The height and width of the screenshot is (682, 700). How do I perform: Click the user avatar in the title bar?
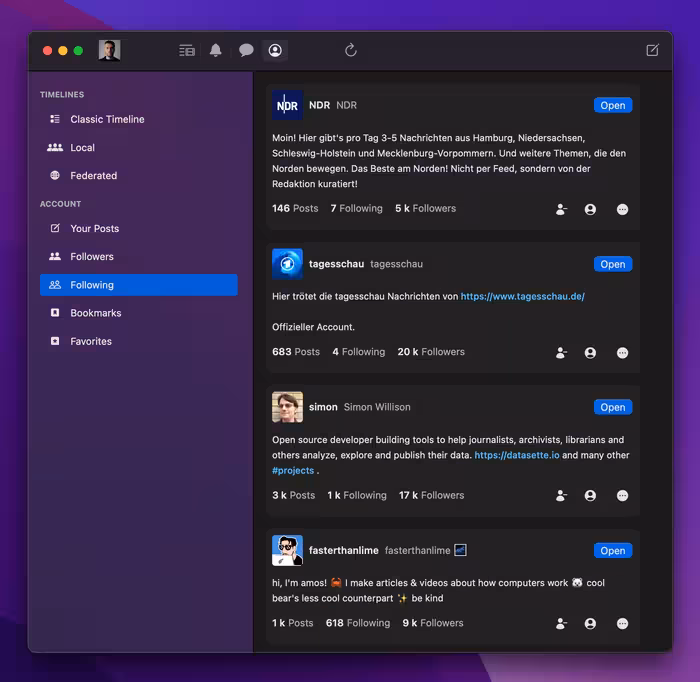(x=109, y=50)
